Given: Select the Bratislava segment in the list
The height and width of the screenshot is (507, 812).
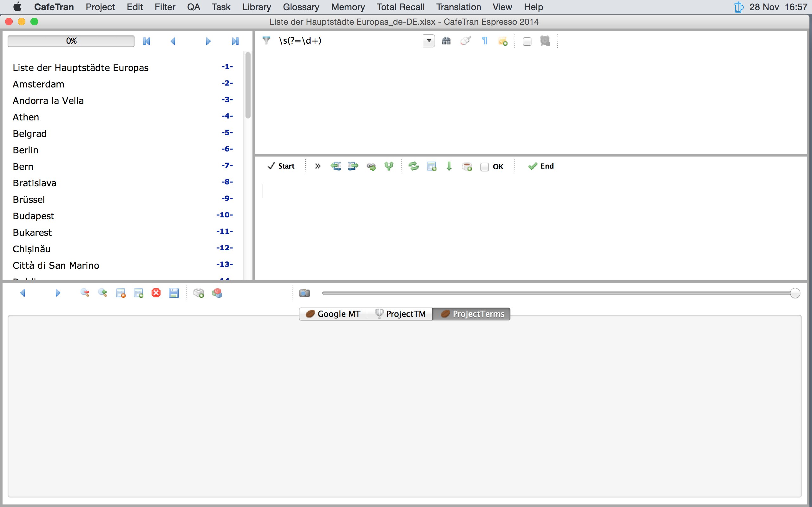Looking at the screenshot, I should tap(35, 183).
